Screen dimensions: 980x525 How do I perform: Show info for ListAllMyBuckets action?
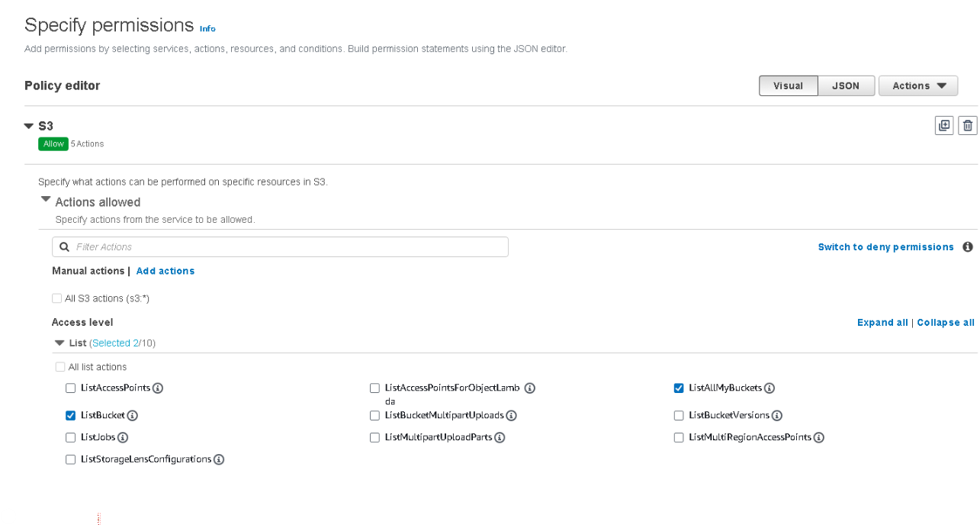[x=770, y=388]
